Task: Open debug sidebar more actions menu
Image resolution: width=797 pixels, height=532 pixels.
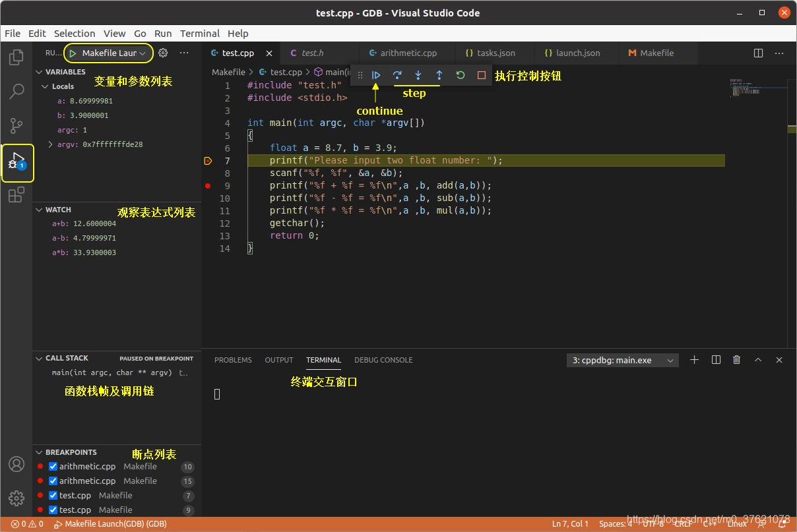Action: pyautogui.click(x=184, y=53)
